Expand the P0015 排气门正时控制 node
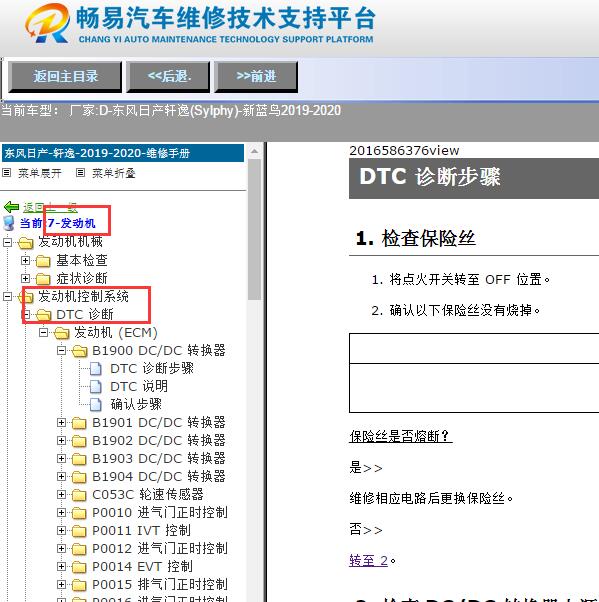599x602 pixels. (x=61, y=584)
